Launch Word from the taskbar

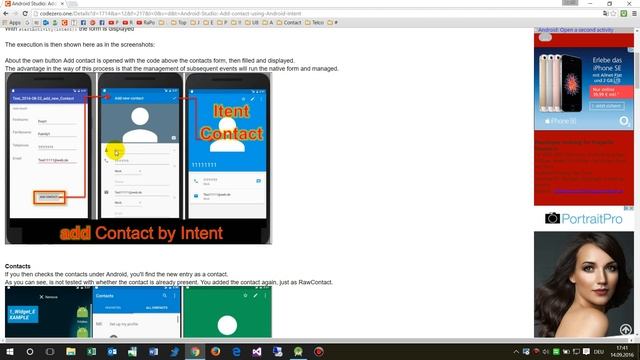pos(153,351)
